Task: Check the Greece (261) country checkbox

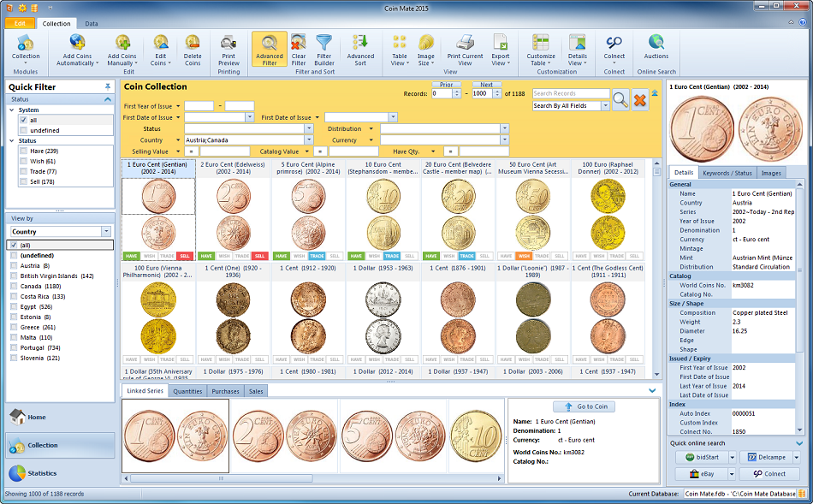Action: pyautogui.click(x=14, y=327)
